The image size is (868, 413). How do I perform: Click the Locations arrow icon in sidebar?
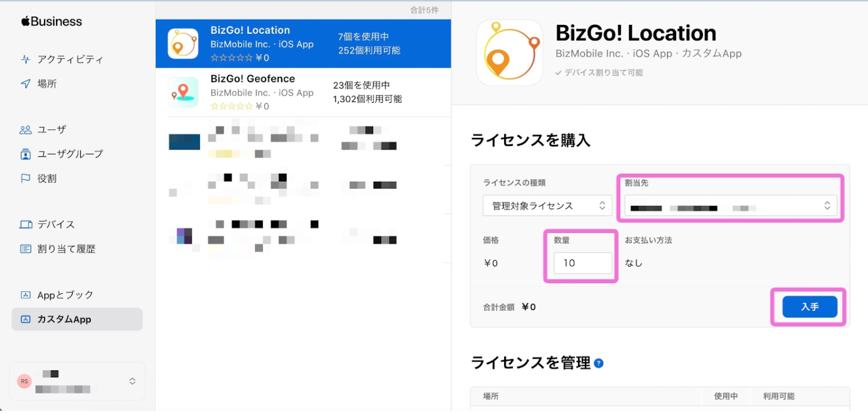point(25,84)
